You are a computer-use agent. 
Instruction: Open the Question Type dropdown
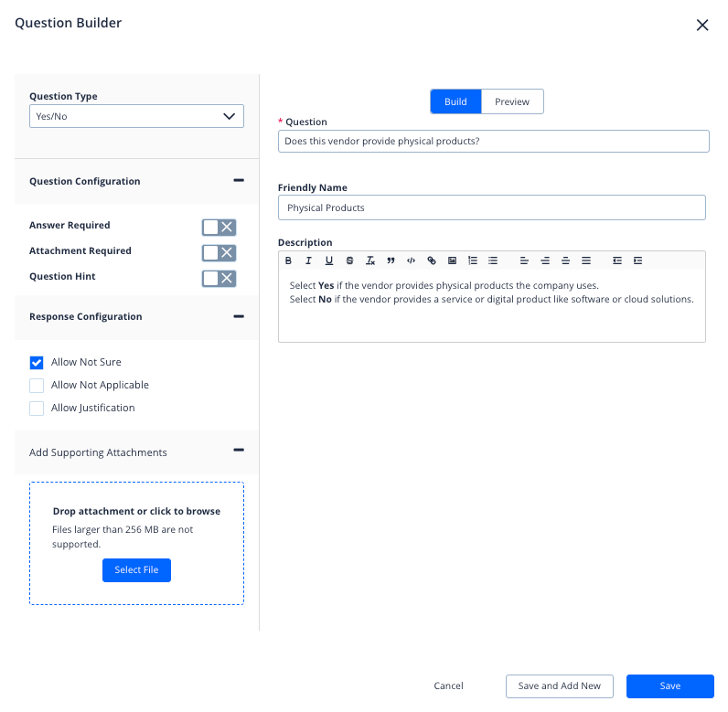point(136,116)
